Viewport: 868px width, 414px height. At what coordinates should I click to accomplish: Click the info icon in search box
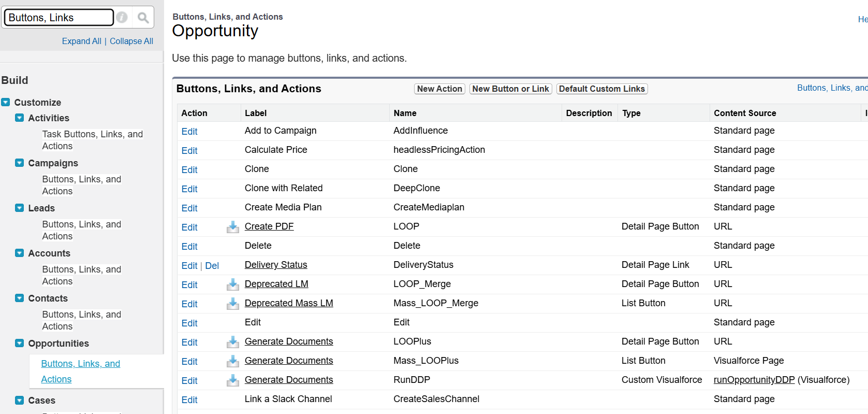(x=122, y=18)
